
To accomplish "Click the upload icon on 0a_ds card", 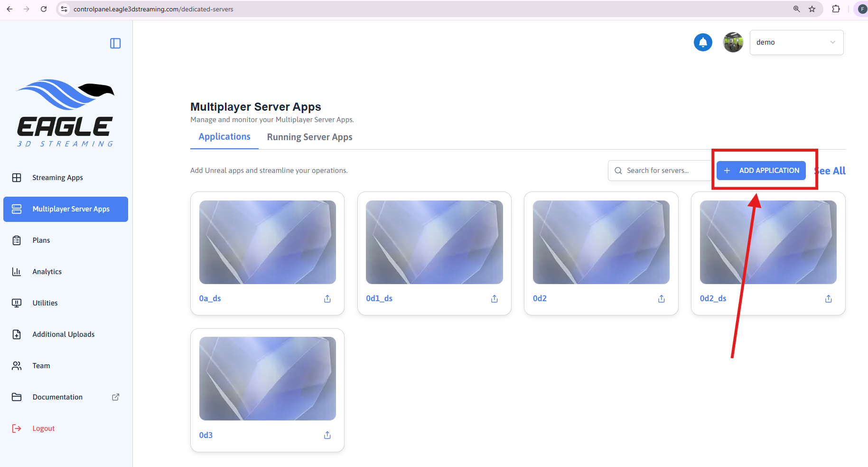I will (x=327, y=299).
